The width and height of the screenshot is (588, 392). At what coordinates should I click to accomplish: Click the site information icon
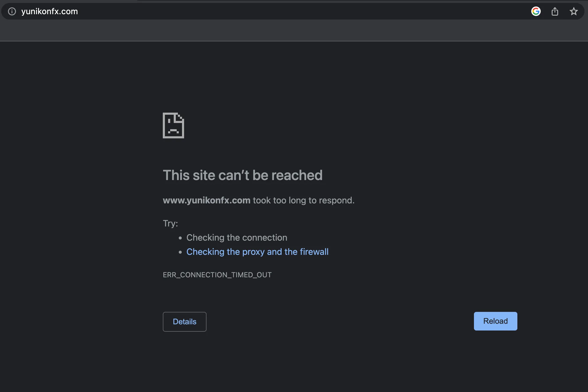pyautogui.click(x=12, y=11)
